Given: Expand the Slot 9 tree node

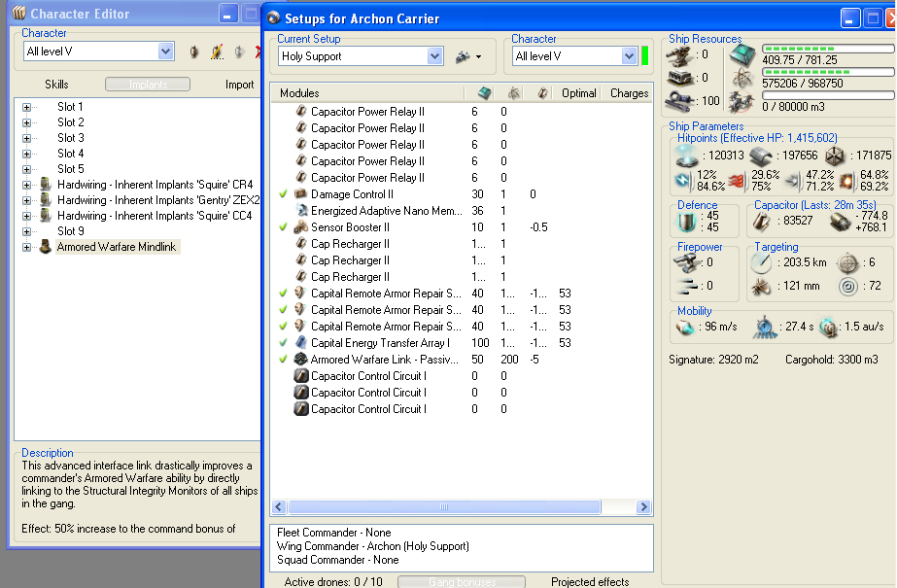Looking at the screenshot, I should (x=26, y=231).
